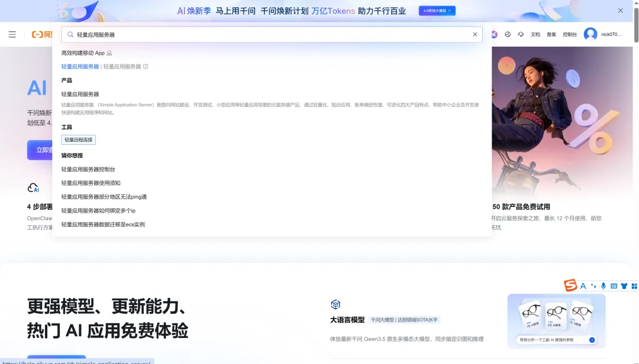Viewport: 639px width, 364px height.
Task: Click the user avatar icon
Action: click(590, 34)
